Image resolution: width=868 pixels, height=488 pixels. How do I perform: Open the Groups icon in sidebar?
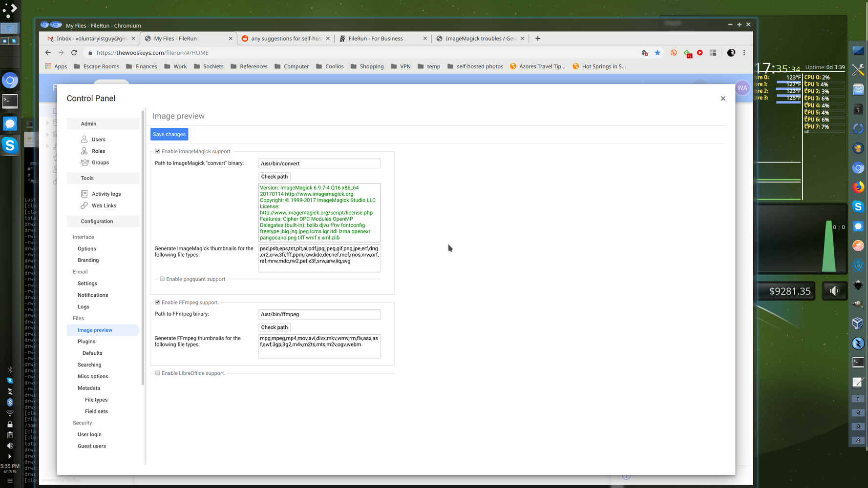(x=85, y=163)
